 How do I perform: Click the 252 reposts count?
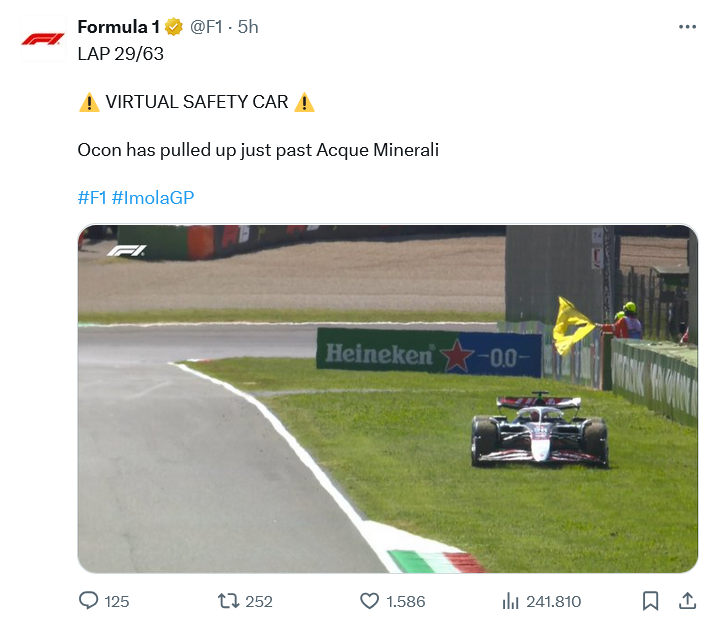[259, 601]
